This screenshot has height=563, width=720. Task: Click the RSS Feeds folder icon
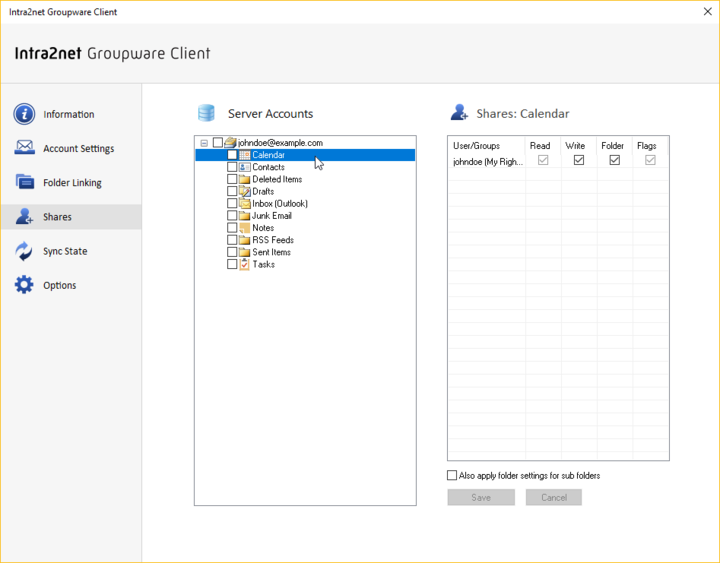coord(245,240)
